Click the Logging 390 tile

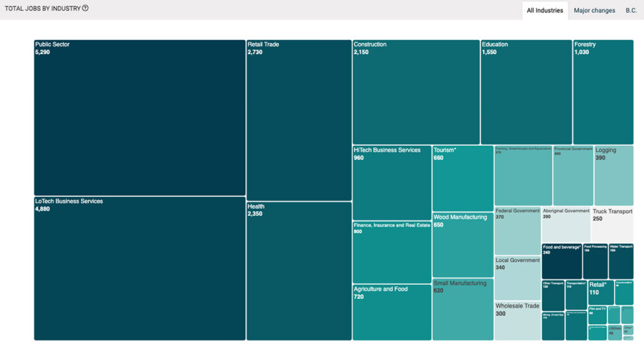tap(614, 176)
